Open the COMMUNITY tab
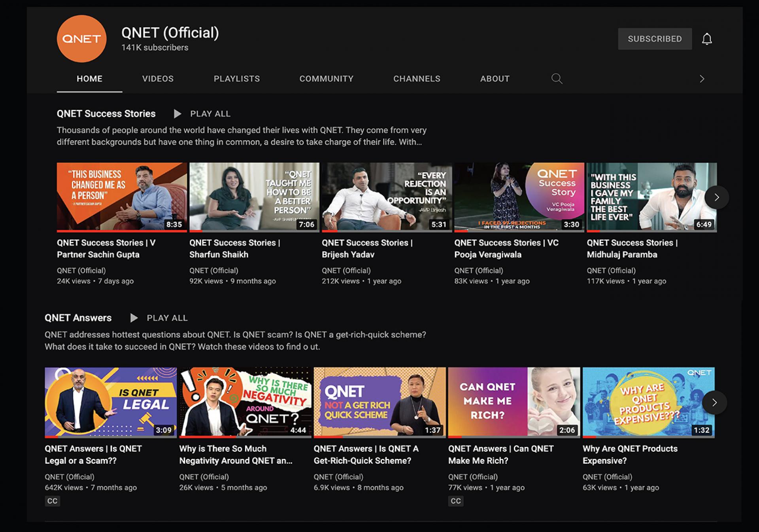This screenshot has height=532, width=759. tap(326, 79)
